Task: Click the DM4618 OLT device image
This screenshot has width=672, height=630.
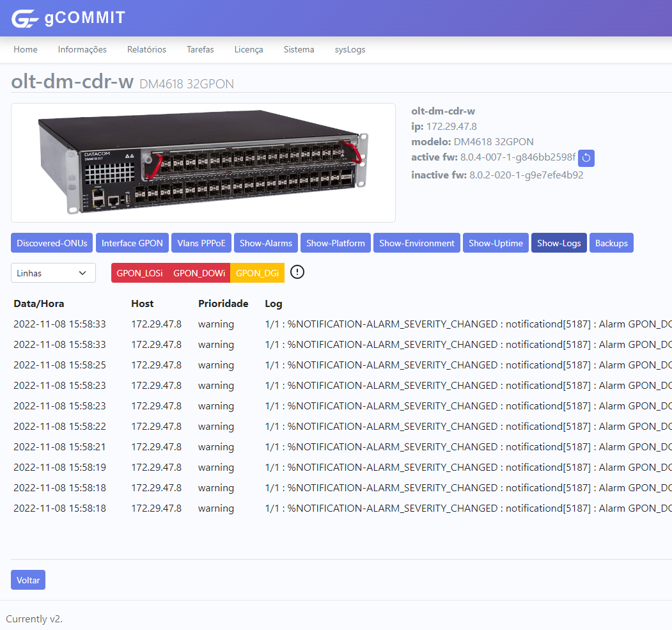Action: tap(203, 163)
